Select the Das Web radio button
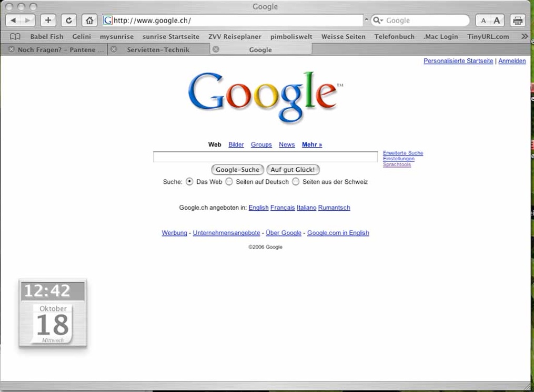The image size is (534, 392). tap(189, 182)
